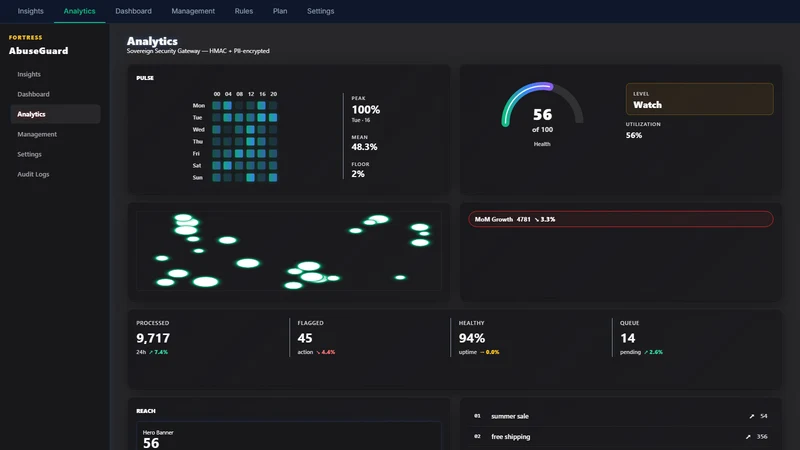Click the Tue 20 heatmap cell
This screenshot has height=450, width=800.
tap(273, 117)
